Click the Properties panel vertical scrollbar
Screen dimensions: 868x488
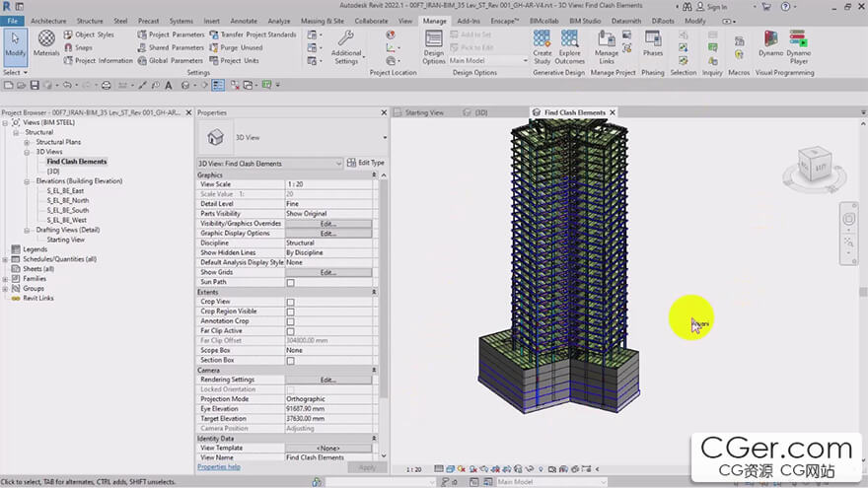click(x=384, y=288)
